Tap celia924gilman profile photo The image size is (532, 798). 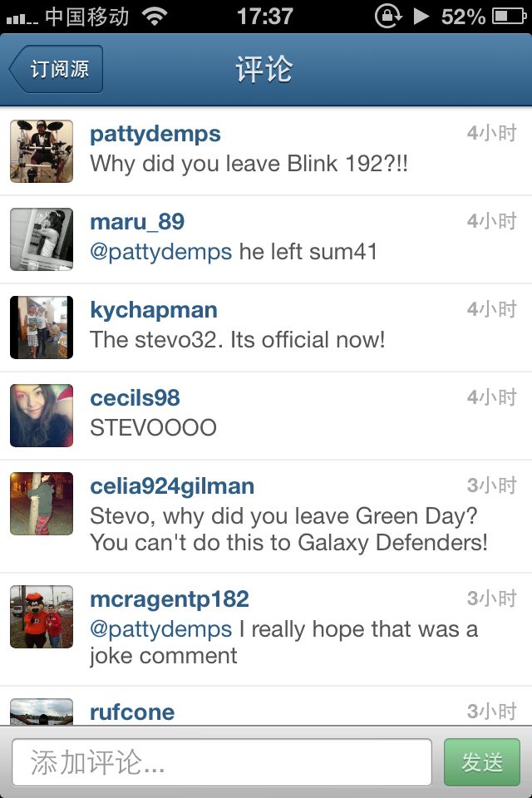click(x=42, y=504)
